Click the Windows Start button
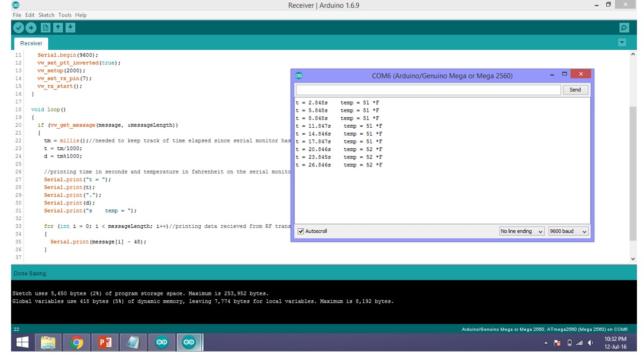The height and width of the screenshot is (362, 644). click(22, 342)
